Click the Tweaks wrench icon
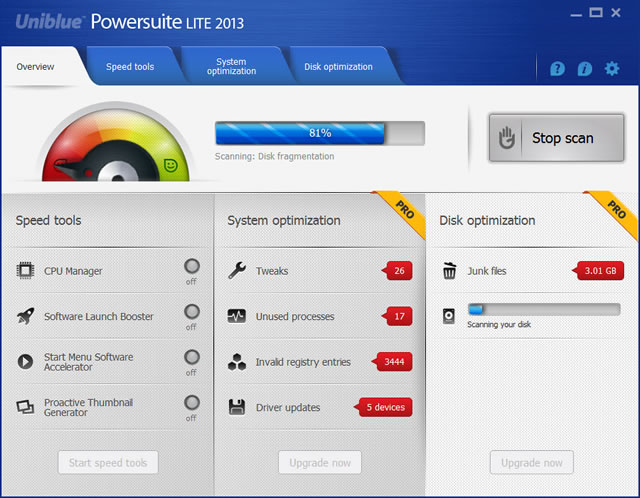Viewport: 640px width, 498px height. tap(237, 270)
